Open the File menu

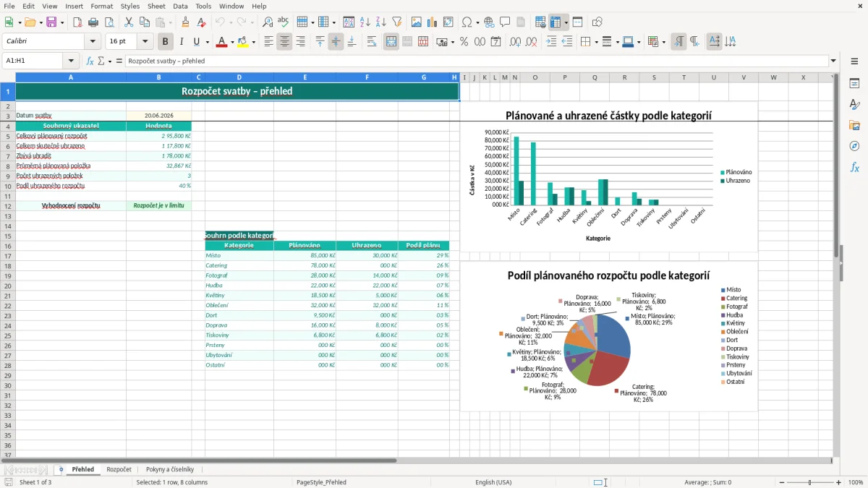tap(9, 6)
